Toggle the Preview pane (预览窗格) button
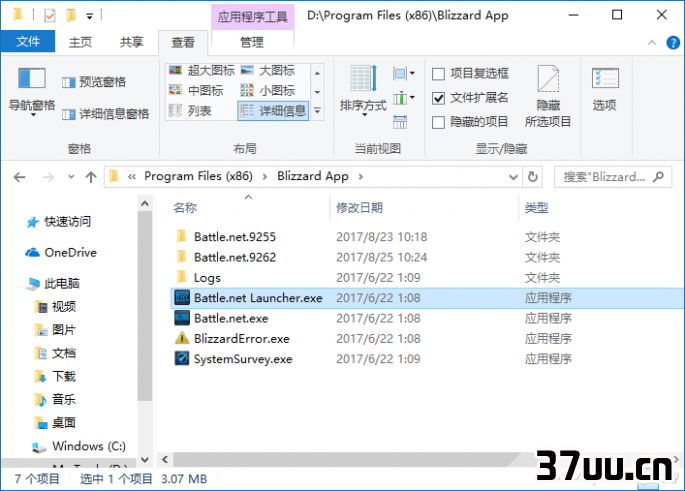Viewport: 685px width, 491px height. pyautogui.click(x=94, y=82)
